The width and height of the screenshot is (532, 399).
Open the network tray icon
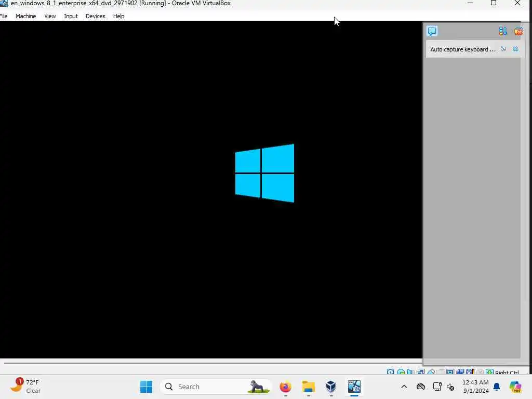coord(437,387)
